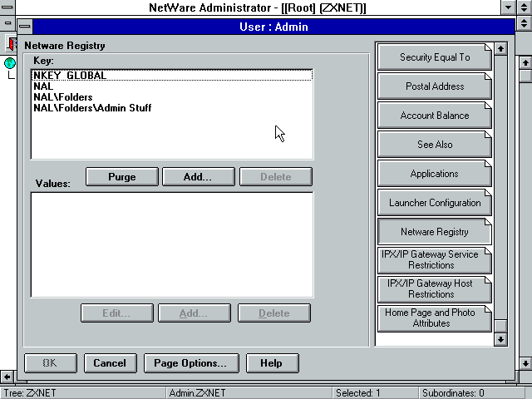This screenshot has width=532, height=399.
Task: Open User Admin dialog control menu
Action: point(24,27)
